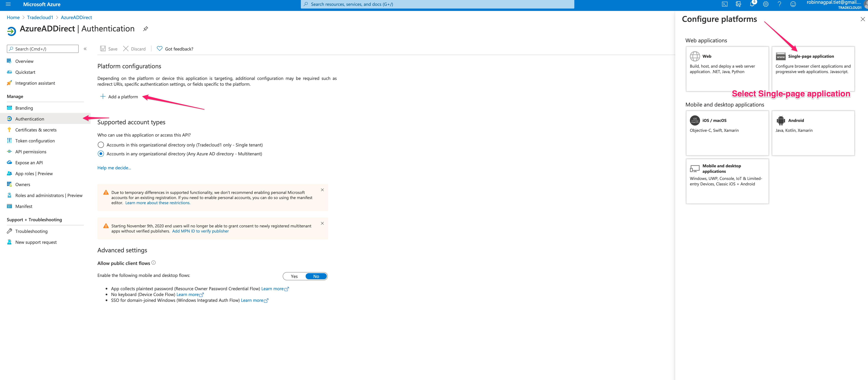Click the Discard toolbar button
Viewport: 868px width, 380px height.
135,49
